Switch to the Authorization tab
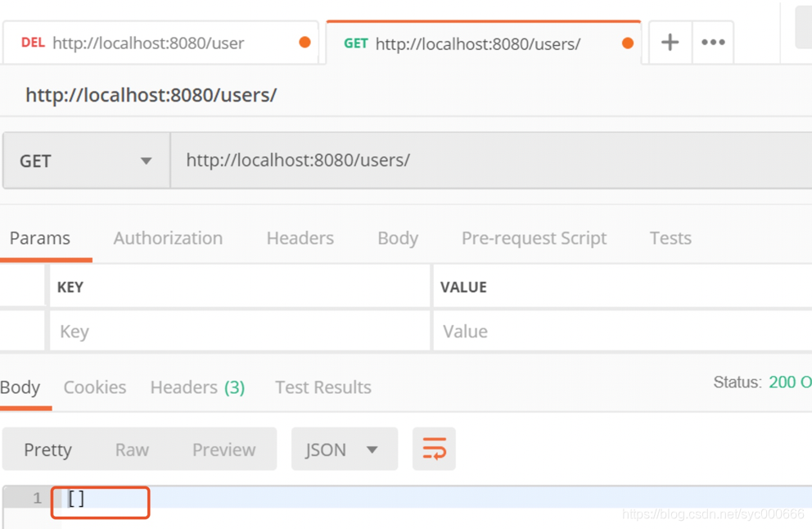Image resolution: width=812 pixels, height=529 pixels. click(x=168, y=237)
